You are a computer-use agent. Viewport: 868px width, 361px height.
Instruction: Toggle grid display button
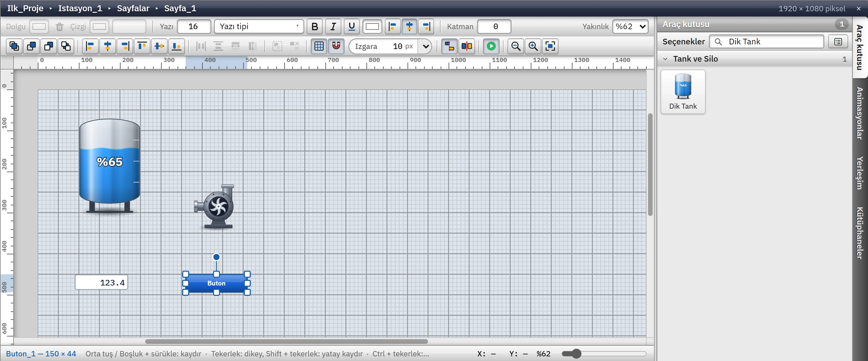[319, 46]
